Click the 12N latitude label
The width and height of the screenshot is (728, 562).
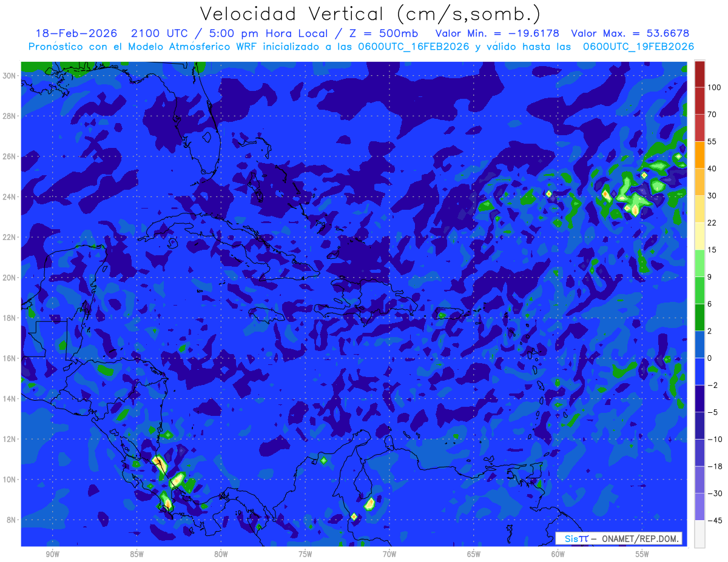pos(9,439)
